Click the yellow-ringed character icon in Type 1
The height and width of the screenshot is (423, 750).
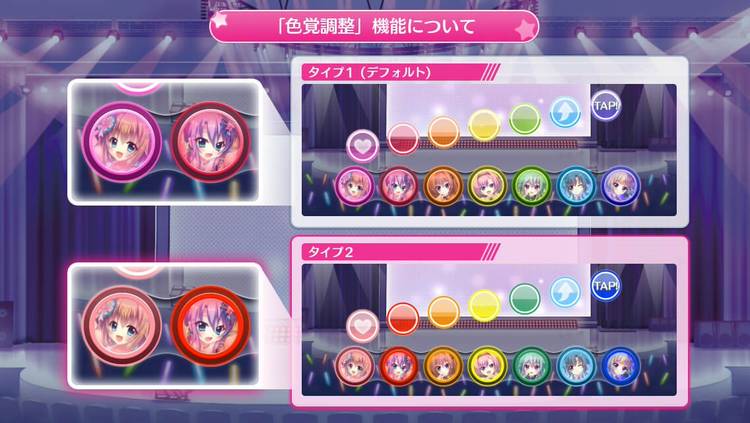pyautogui.click(x=487, y=186)
